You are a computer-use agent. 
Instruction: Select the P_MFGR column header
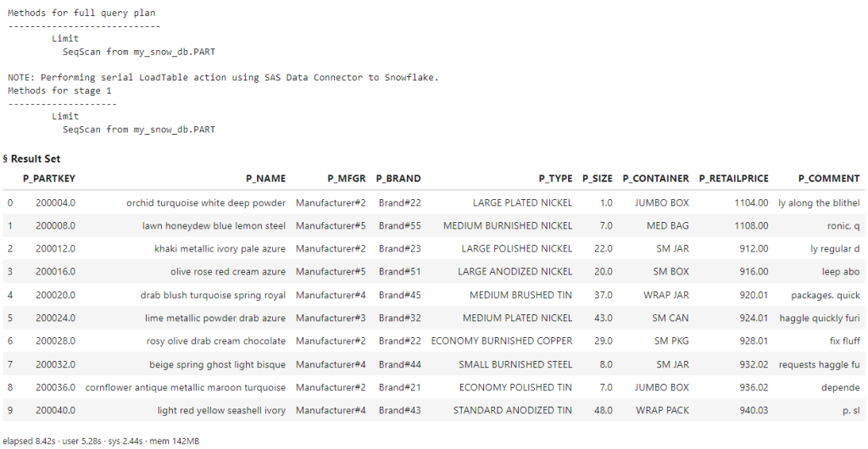tap(346, 179)
